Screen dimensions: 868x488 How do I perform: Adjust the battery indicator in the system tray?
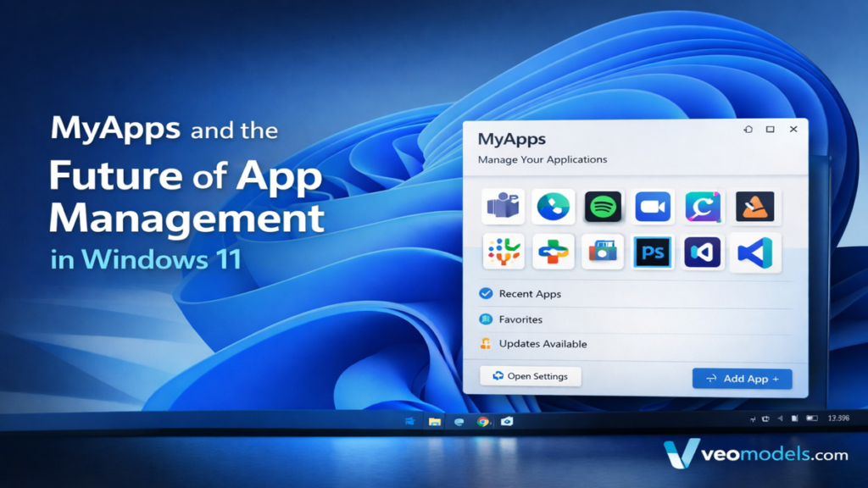(x=813, y=418)
